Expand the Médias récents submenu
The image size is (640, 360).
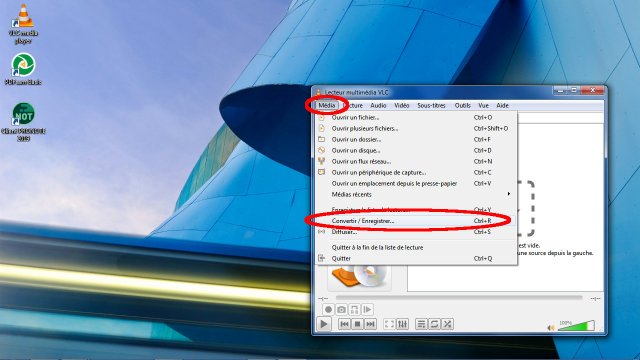[x=415, y=194]
